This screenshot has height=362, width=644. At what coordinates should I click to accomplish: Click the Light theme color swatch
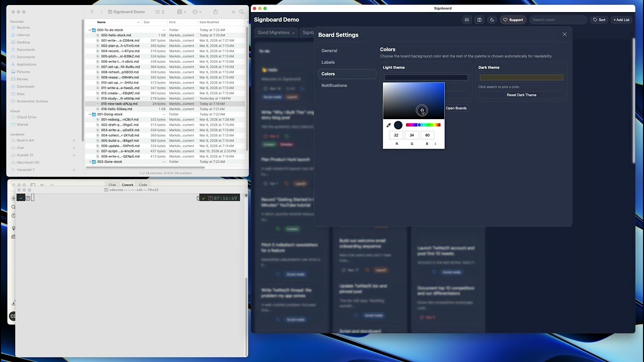click(426, 77)
